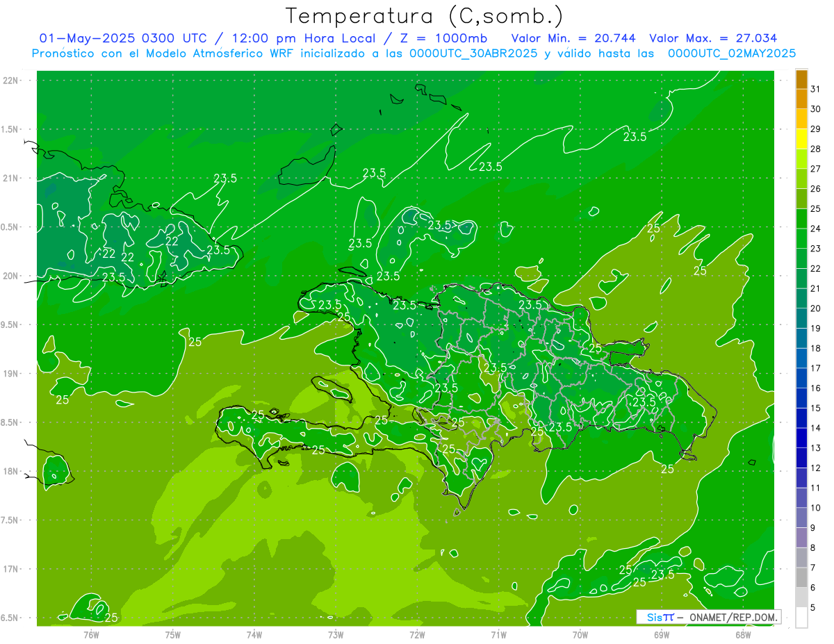Click the colorbar legend value 20

click(x=816, y=308)
